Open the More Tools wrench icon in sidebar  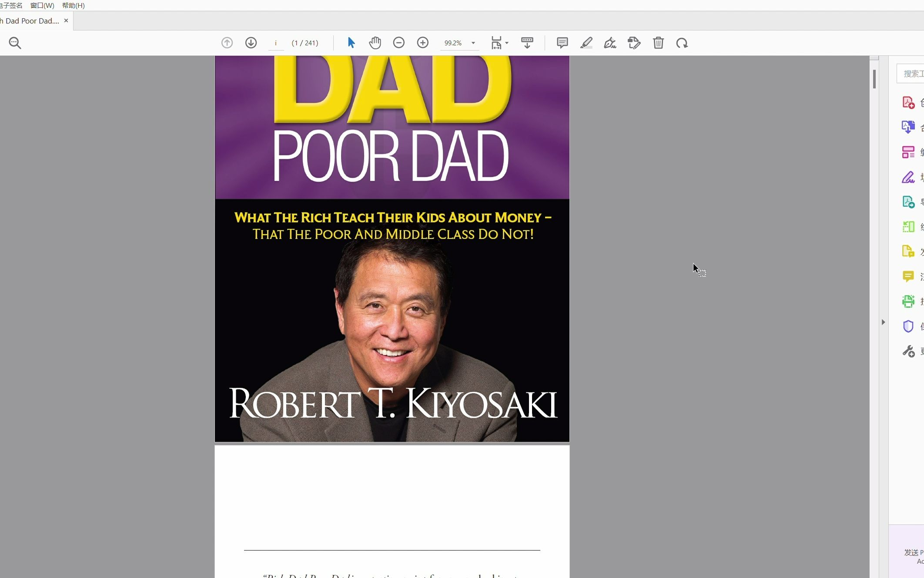[908, 351]
